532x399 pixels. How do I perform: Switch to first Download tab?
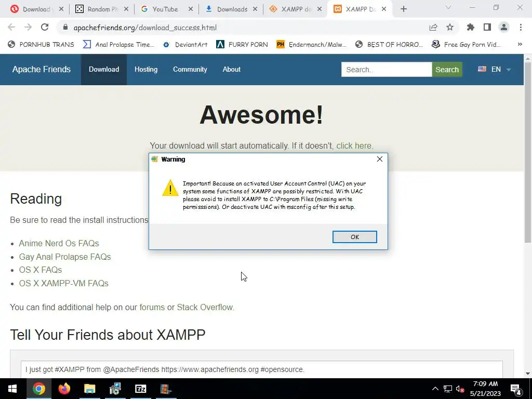click(36, 9)
